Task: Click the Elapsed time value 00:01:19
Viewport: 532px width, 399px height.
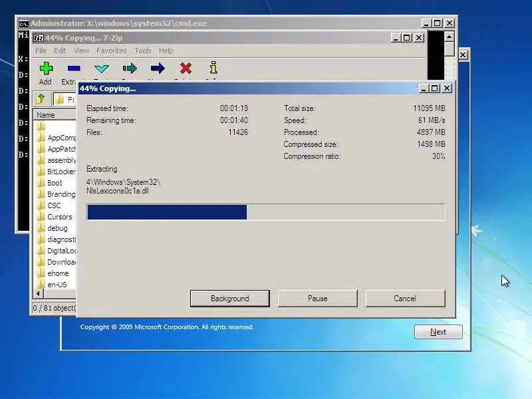Action: (234, 108)
